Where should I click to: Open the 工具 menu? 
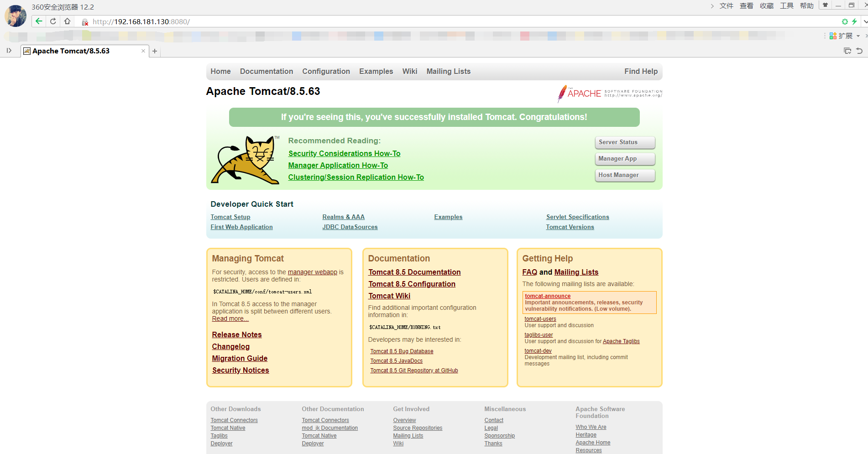[787, 5]
